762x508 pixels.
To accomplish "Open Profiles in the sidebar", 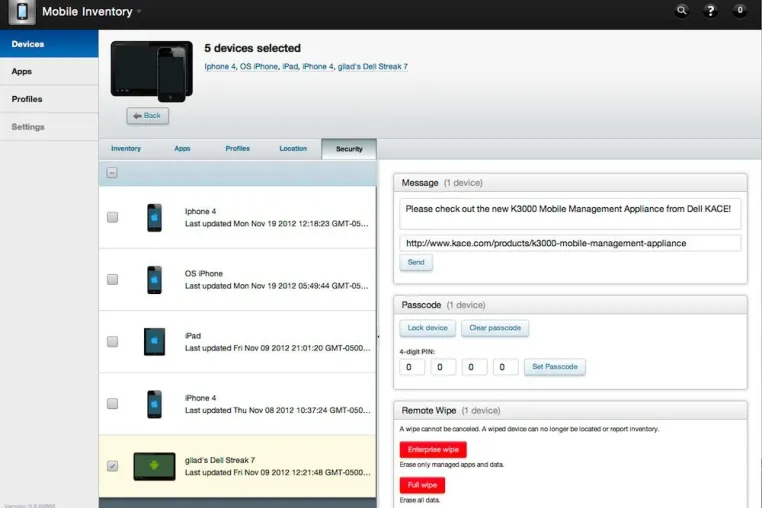I will click(49, 99).
